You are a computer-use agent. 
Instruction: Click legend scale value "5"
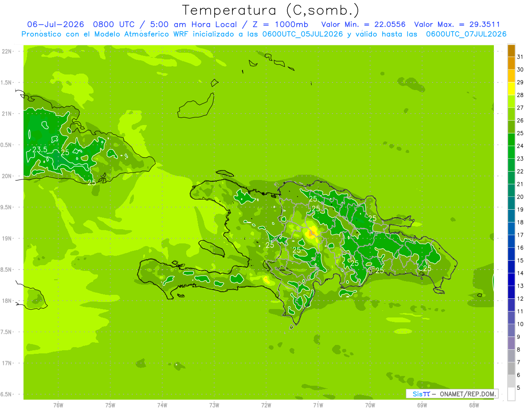click(x=519, y=388)
